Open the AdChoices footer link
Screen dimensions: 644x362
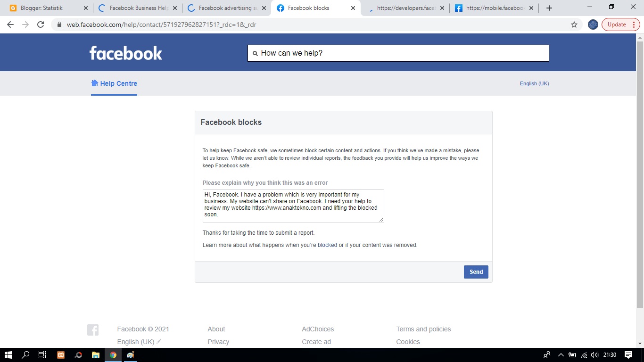[318, 329]
